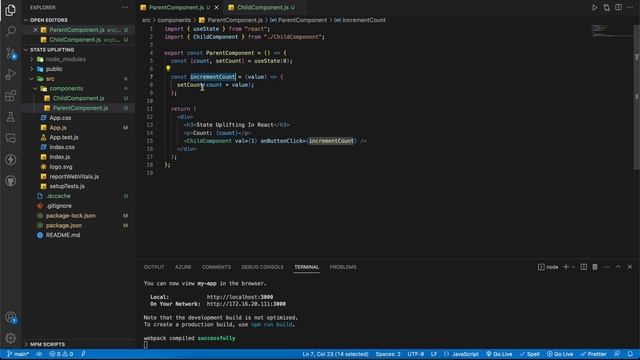Image resolution: width=640 pixels, height=360 pixels.
Task: Switch to the Debug Console tab
Action: click(262, 267)
